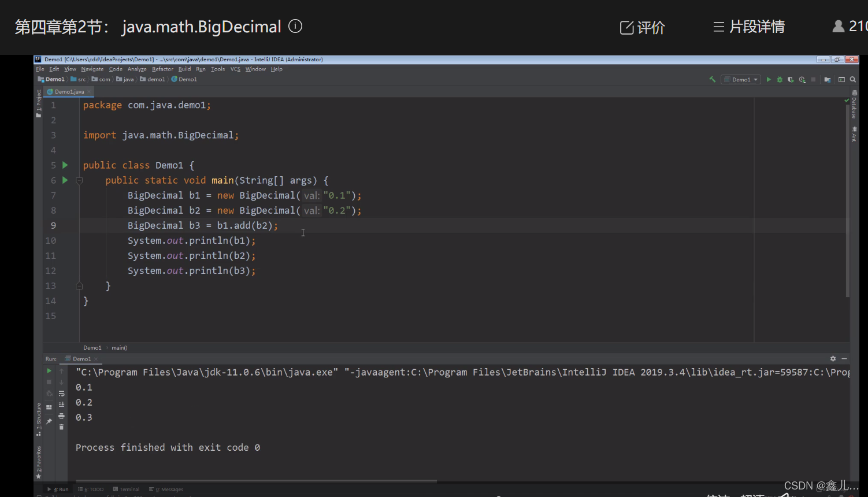Open the Window menu
The height and width of the screenshot is (497, 868).
point(255,69)
